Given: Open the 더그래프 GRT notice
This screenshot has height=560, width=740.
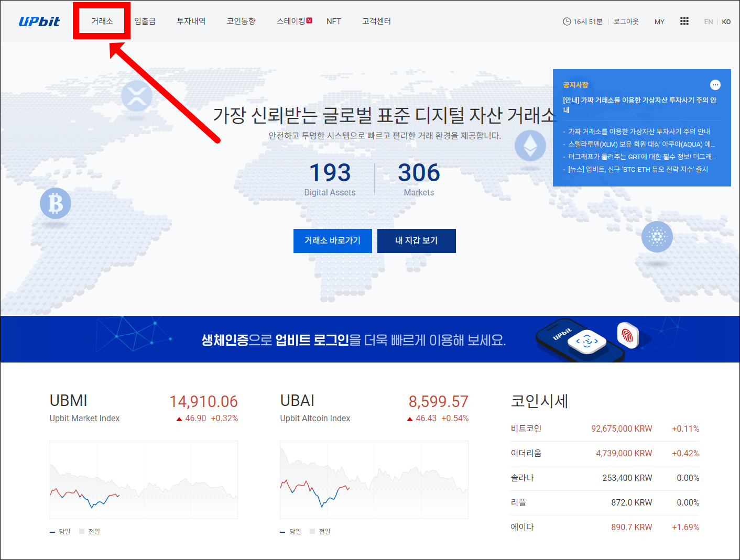Looking at the screenshot, I should (x=642, y=157).
